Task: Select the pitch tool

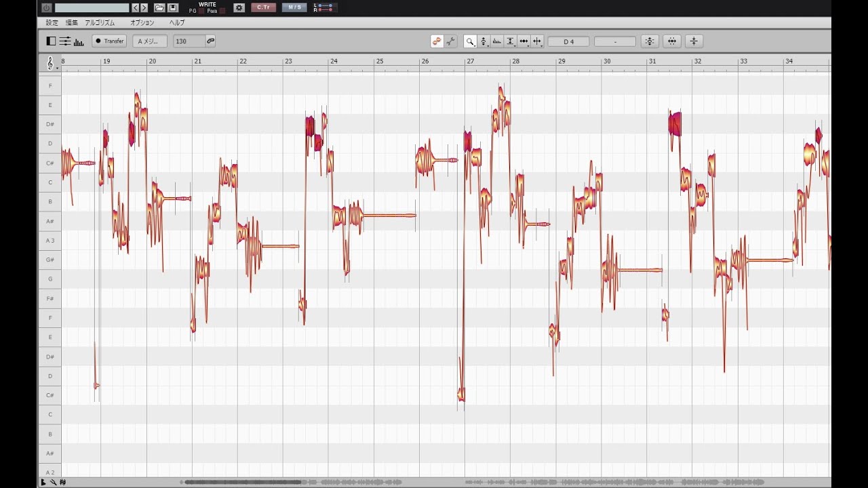Action: (484, 41)
